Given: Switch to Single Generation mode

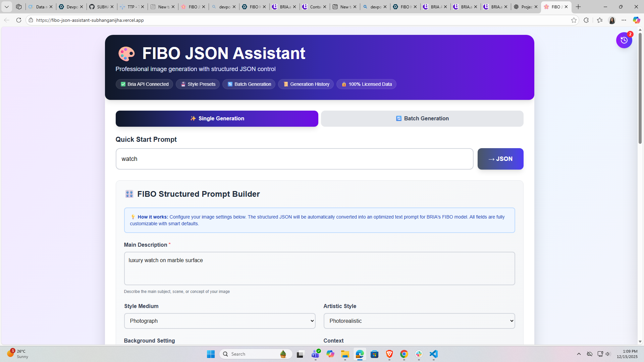Looking at the screenshot, I should 217,119.
